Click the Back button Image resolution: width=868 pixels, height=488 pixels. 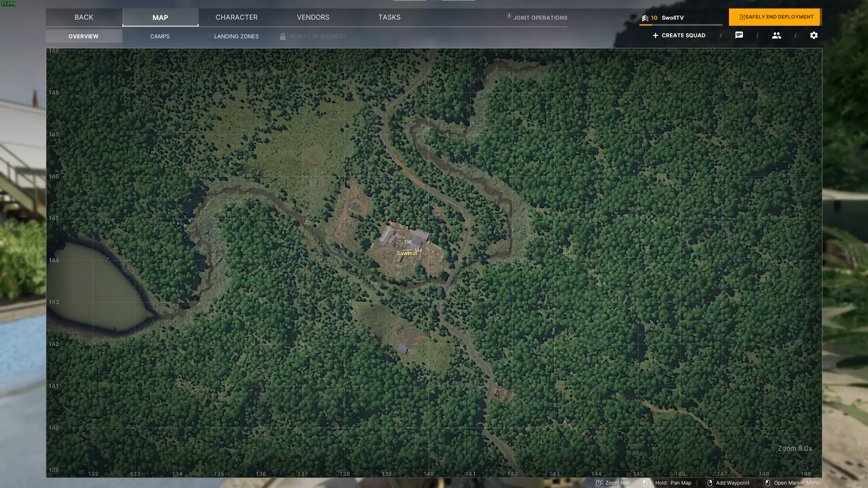[x=84, y=17]
